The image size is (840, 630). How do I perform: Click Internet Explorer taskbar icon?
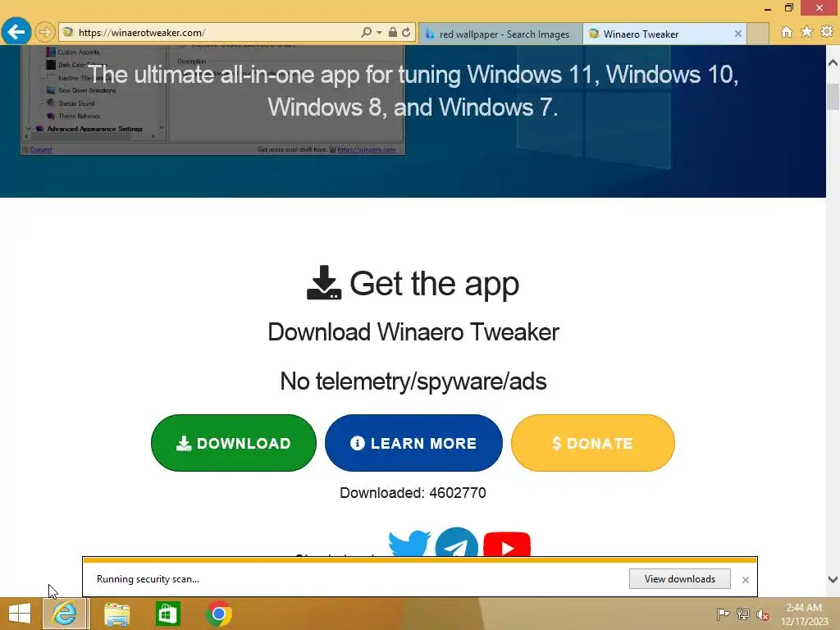pos(65,614)
